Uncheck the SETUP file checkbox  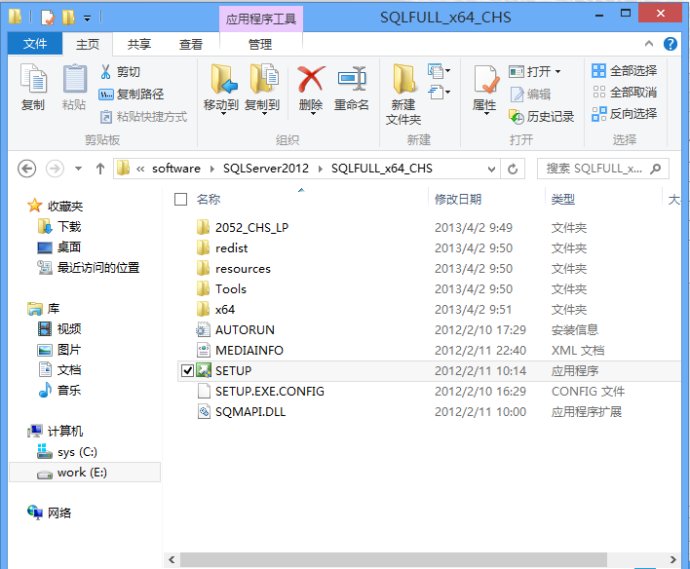pos(188,371)
